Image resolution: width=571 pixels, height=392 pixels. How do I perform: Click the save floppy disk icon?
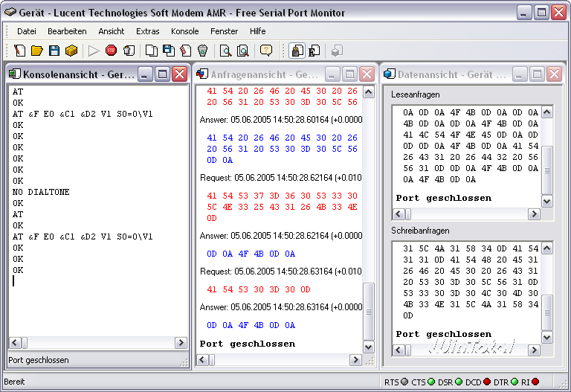(54, 51)
